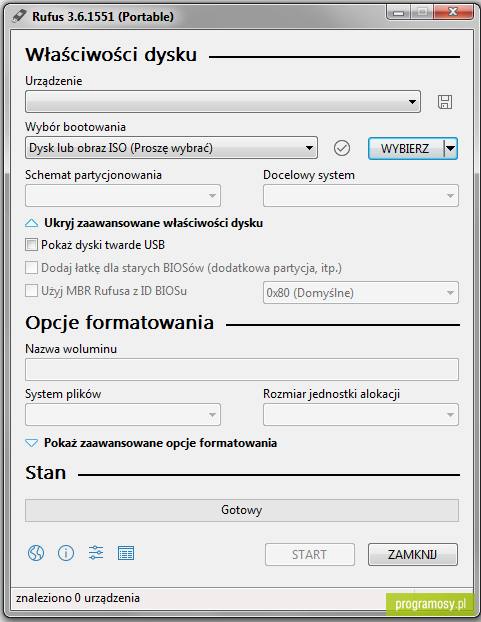Click the status text znaleziono 0 urządzenia
Image resolution: width=481 pixels, height=622 pixels.
78,598
